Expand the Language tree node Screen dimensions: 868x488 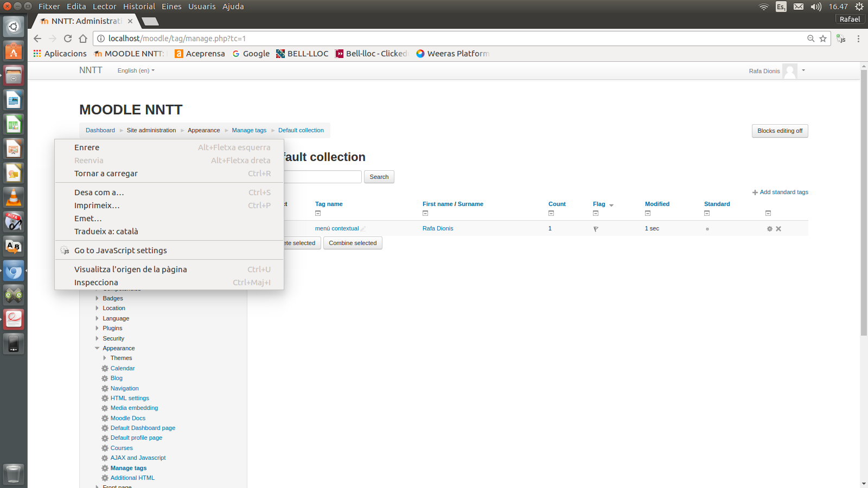click(x=97, y=318)
